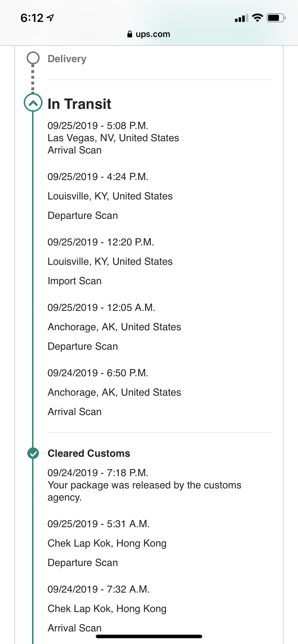The height and width of the screenshot is (644, 298).
Task: Tap the Delivery step empty circle
Action: [x=33, y=58]
